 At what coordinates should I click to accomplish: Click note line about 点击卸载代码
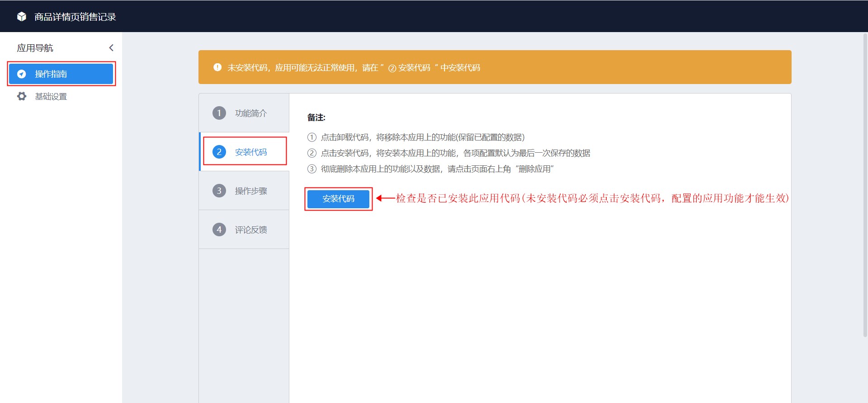click(x=416, y=137)
